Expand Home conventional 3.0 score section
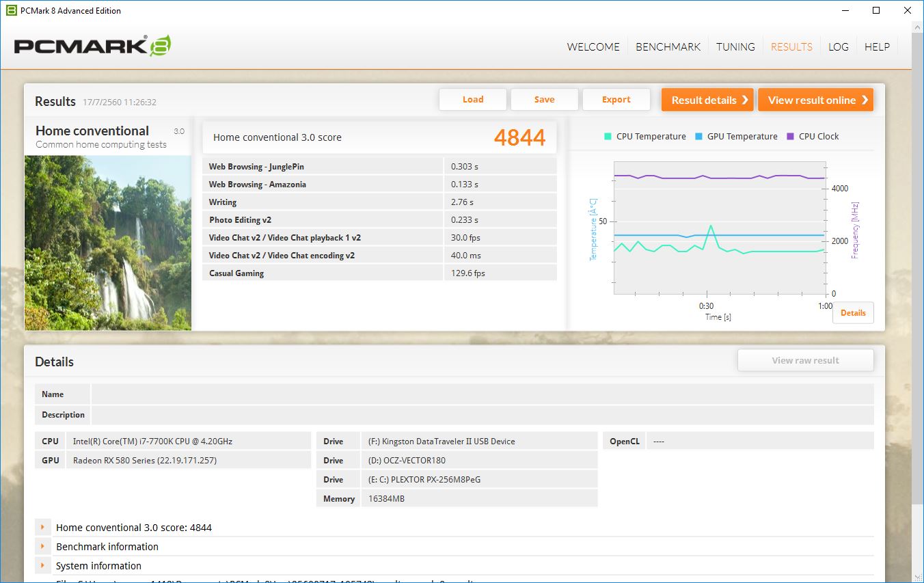This screenshot has height=583, width=924. 42,528
